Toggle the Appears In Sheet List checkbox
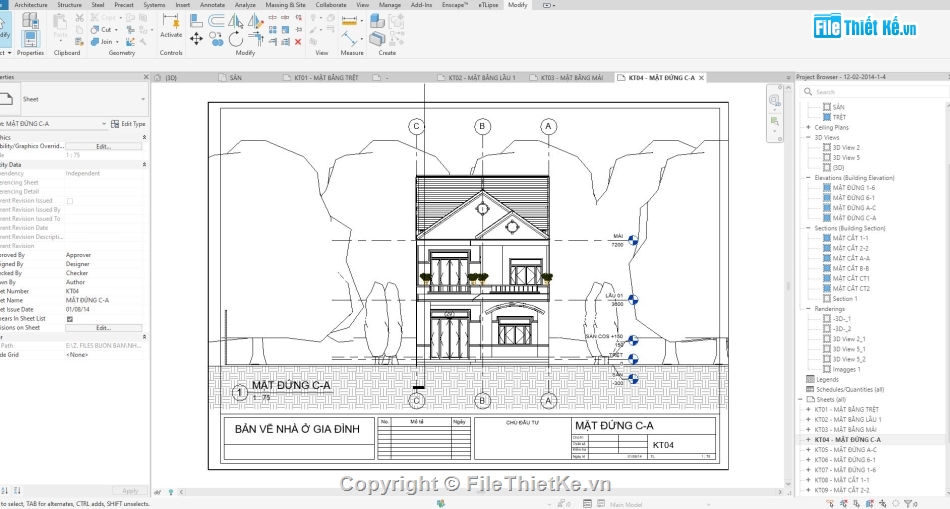This screenshot has height=509, width=950. [70, 319]
